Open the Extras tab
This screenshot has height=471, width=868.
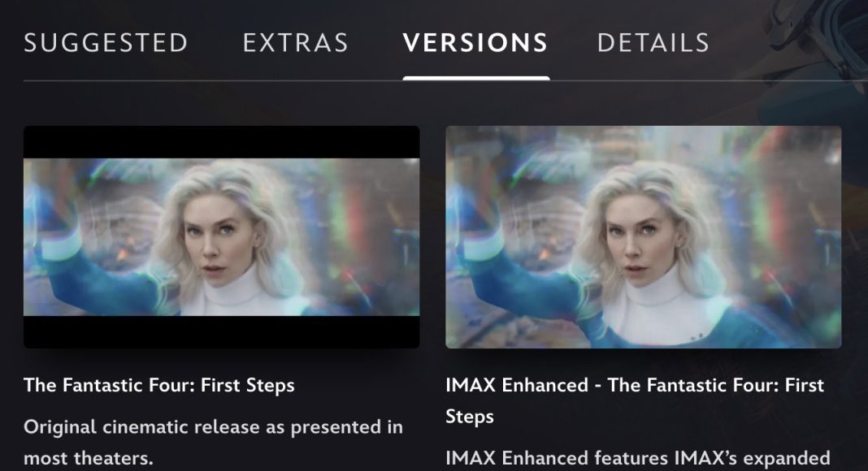(296, 43)
